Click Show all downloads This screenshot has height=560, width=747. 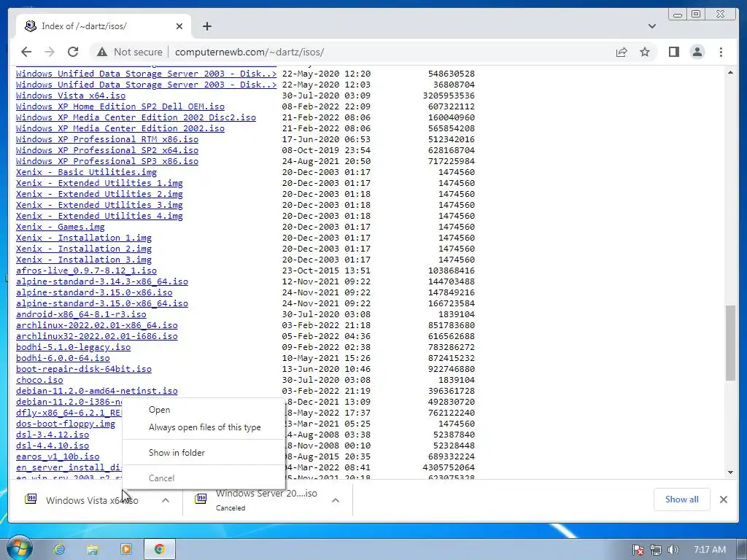coord(682,499)
